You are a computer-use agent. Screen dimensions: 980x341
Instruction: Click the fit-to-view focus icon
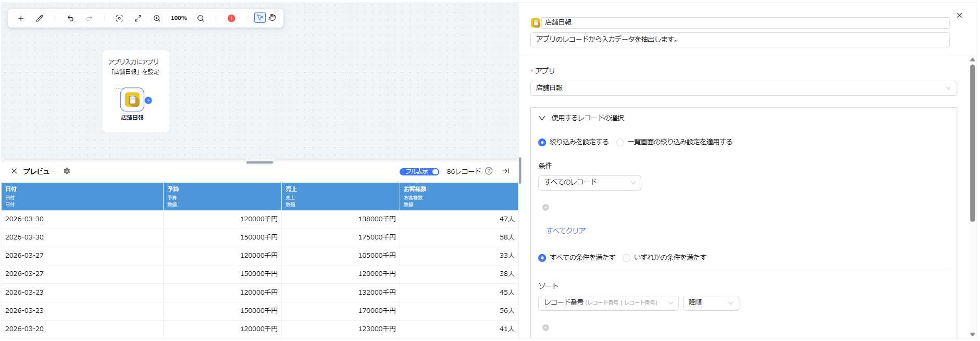tap(119, 18)
